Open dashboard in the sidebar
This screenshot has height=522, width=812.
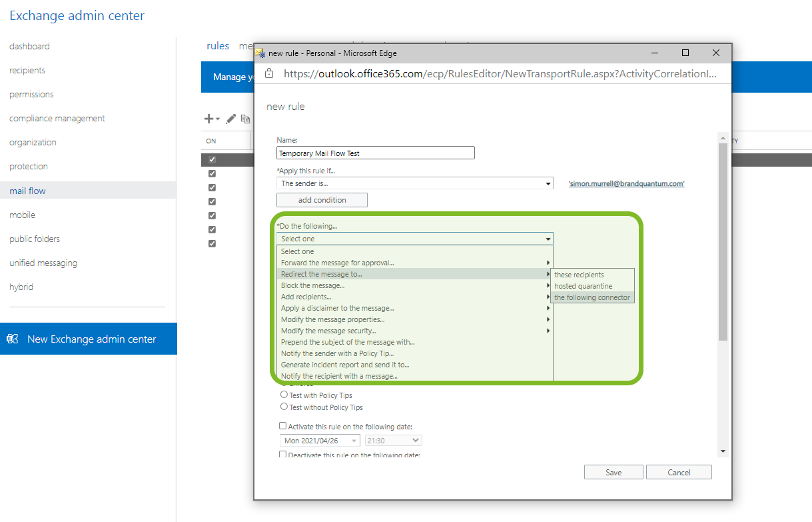pyautogui.click(x=29, y=46)
